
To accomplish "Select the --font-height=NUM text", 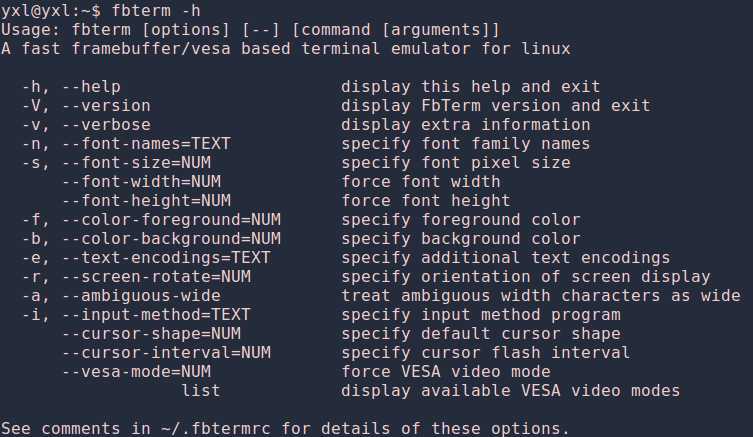I will tap(146, 201).
